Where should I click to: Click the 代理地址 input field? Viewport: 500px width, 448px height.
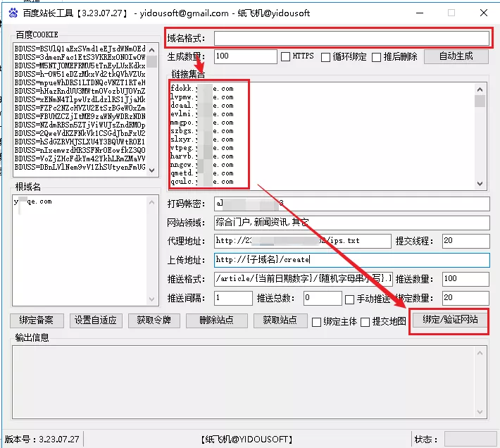pyautogui.click(x=302, y=241)
